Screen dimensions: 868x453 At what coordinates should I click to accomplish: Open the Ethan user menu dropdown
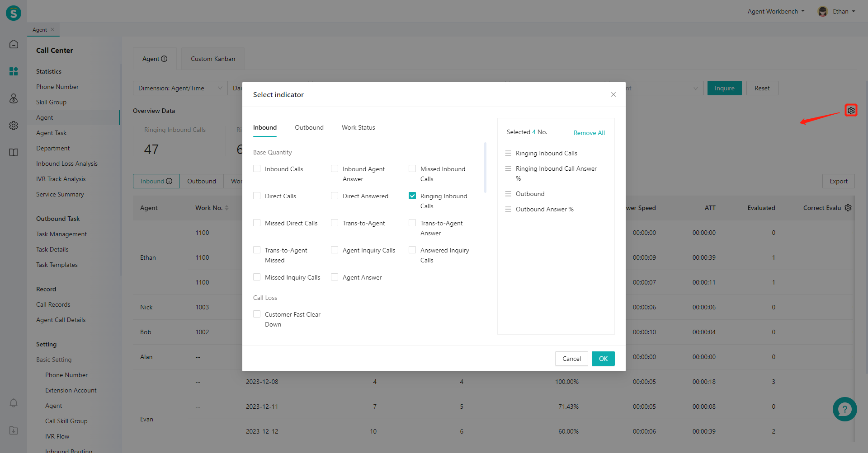pos(844,11)
